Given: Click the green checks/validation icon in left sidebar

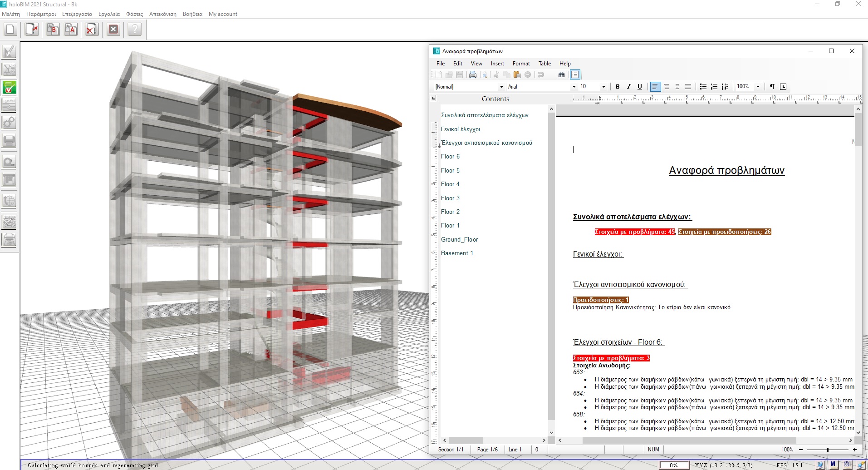Looking at the screenshot, I should tap(9, 87).
